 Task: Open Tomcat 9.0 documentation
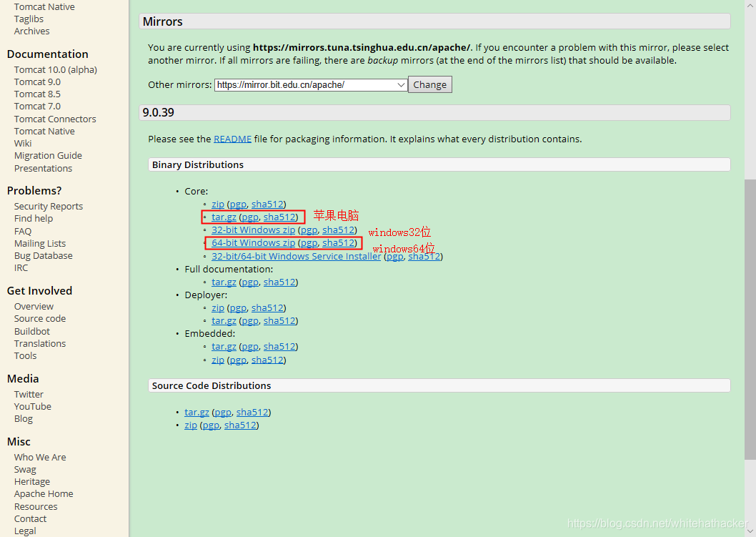pyautogui.click(x=37, y=82)
